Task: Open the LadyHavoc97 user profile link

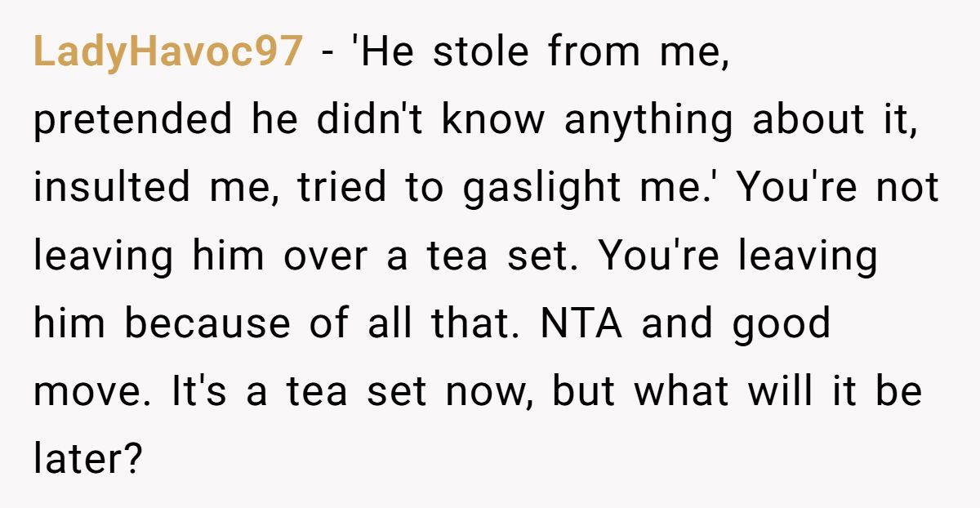Action: [167, 53]
